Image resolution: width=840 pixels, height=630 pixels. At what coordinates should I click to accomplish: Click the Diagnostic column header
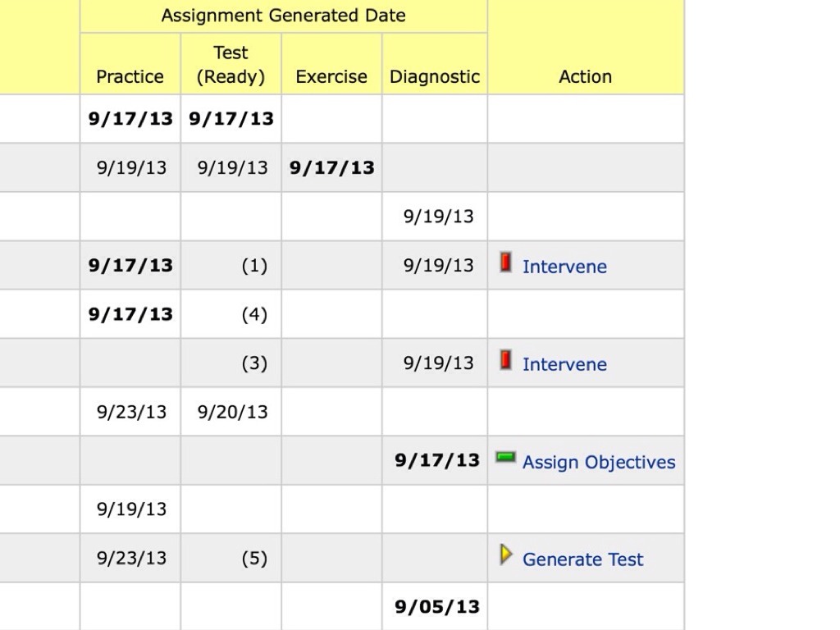coord(434,76)
